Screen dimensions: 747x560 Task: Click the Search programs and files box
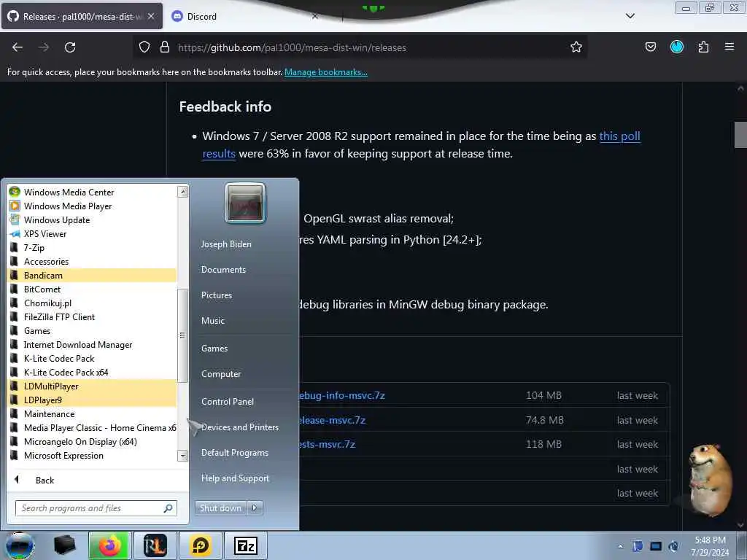pos(96,508)
